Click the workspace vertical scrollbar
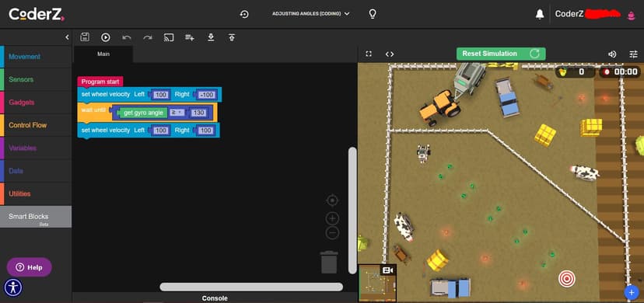The width and height of the screenshot is (644, 303). [352, 211]
